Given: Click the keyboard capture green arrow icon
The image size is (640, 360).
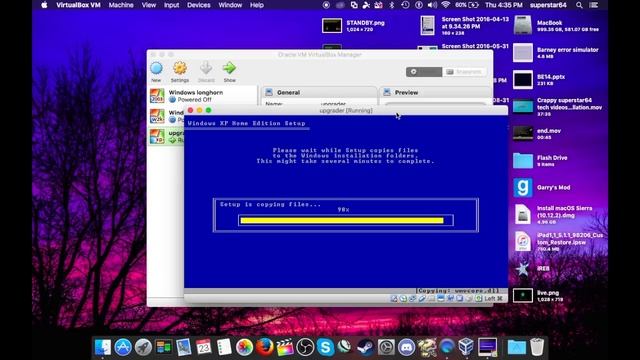Looking at the screenshot, I should click(x=478, y=299).
